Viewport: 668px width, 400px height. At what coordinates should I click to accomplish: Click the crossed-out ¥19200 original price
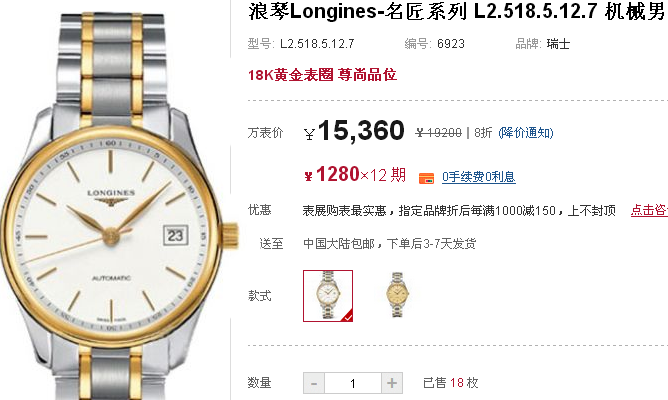[x=439, y=133]
